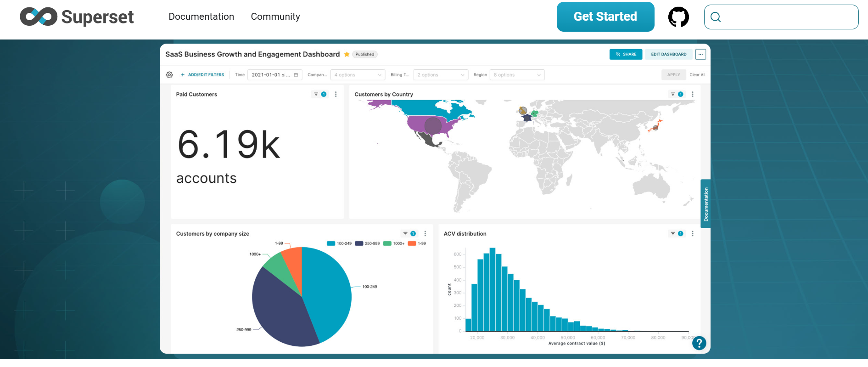
Task: Toggle the 1000+ legend swatch
Action: (x=387, y=243)
